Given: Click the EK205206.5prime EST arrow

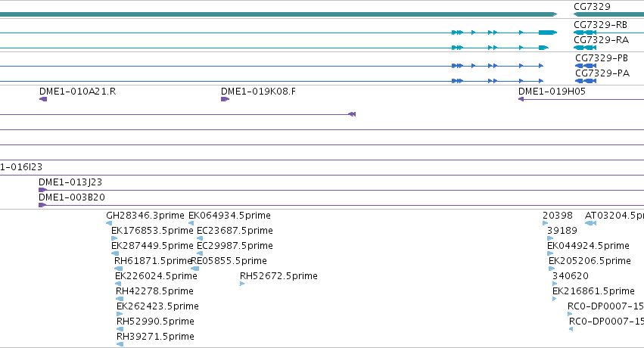Looking at the screenshot, I should tap(552, 269).
